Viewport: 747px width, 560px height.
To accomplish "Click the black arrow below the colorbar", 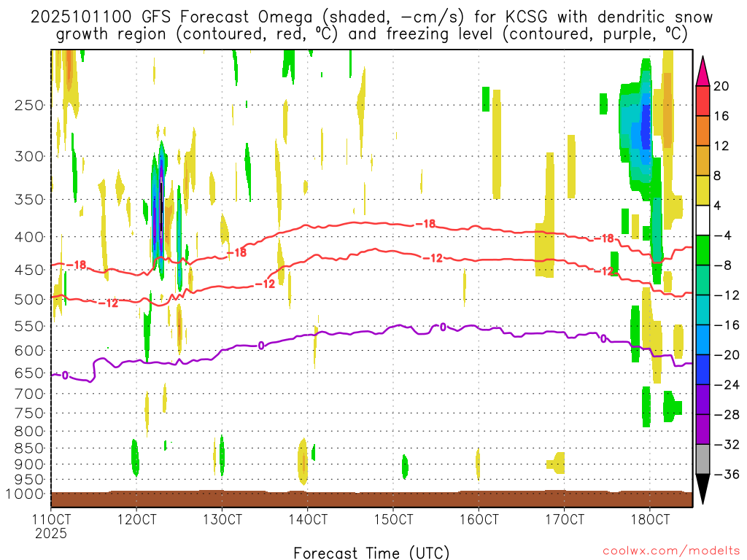I will pos(703,489).
